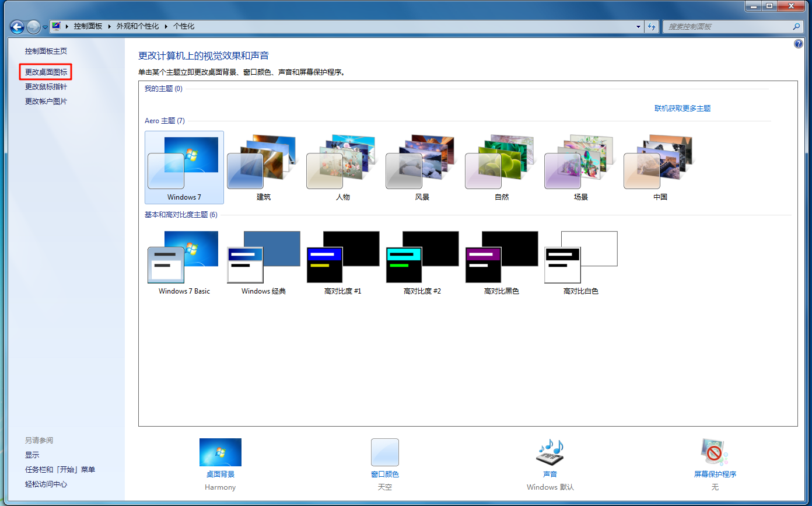Open 联机获取更多主题 link
Image resolution: width=812 pixels, height=506 pixels.
pyautogui.click(x=682, y=109)
